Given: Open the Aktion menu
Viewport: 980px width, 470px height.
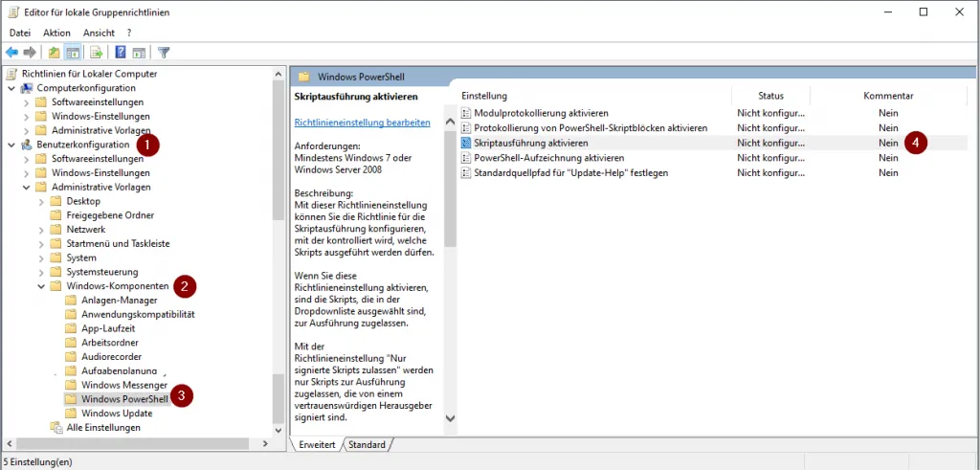Looking at the screenshot, I should click(x=56, y=33).
